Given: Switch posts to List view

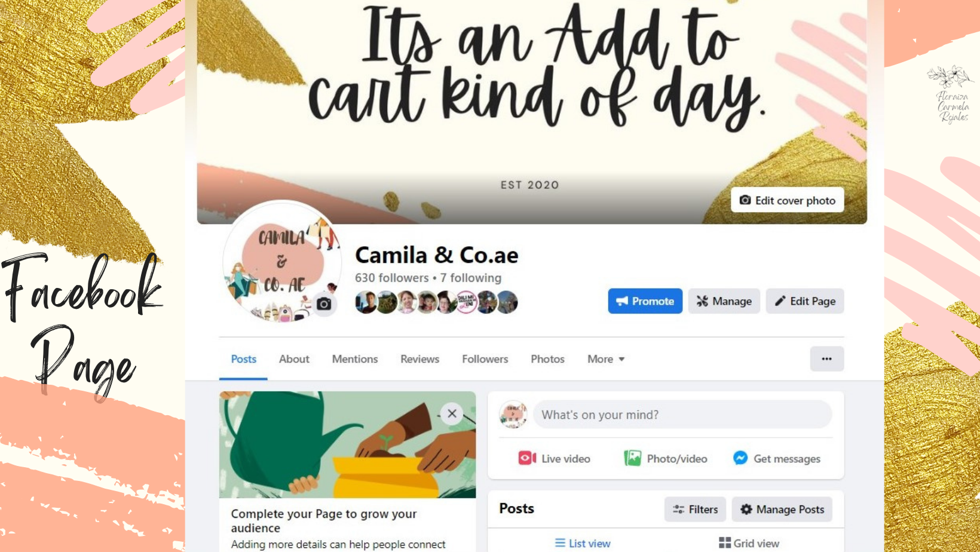Looking at the screenshot, I should (583, 543).
